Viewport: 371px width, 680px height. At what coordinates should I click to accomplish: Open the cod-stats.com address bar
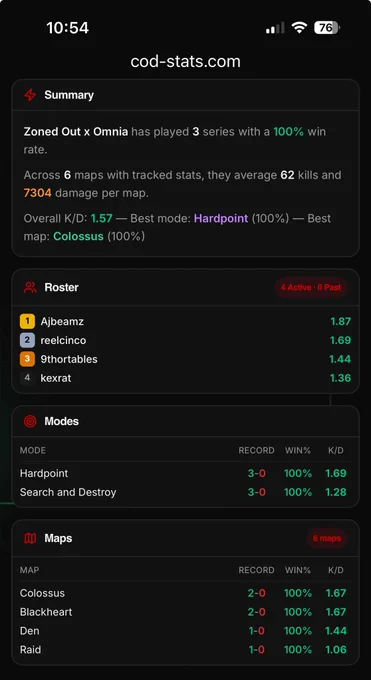[x=185, y=61]
